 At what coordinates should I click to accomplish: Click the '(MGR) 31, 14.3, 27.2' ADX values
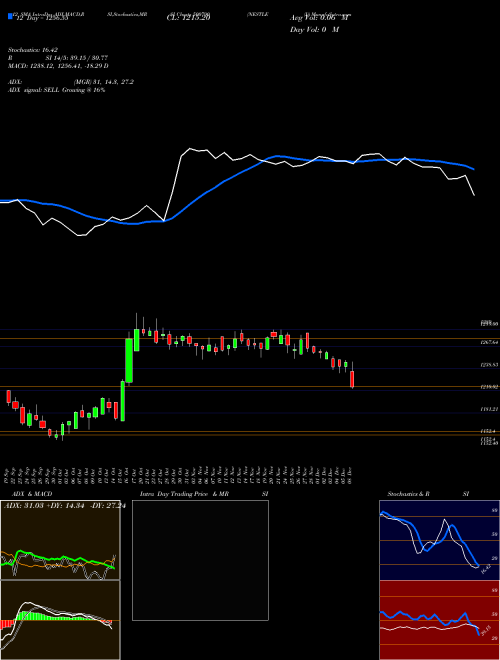[104, 82]
